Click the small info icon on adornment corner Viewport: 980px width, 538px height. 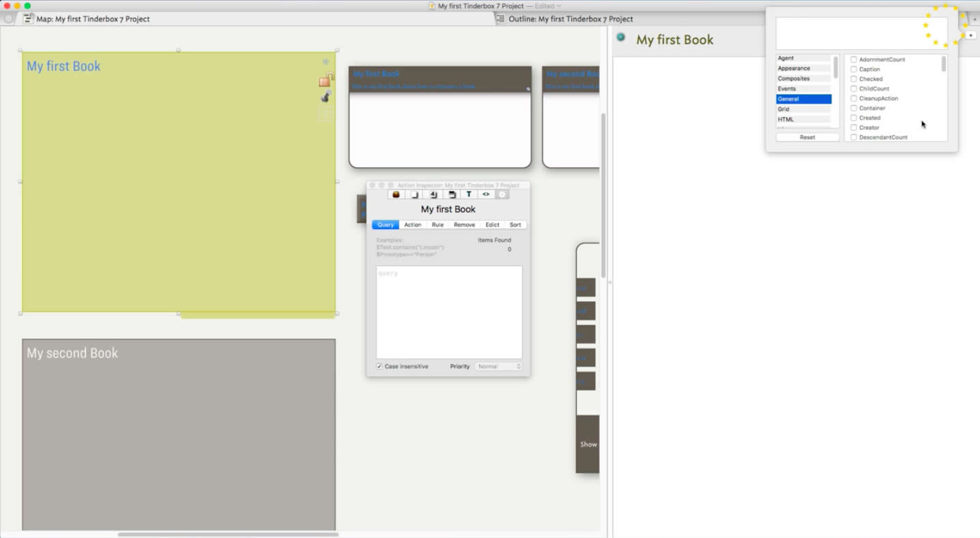tap(326, 61)
